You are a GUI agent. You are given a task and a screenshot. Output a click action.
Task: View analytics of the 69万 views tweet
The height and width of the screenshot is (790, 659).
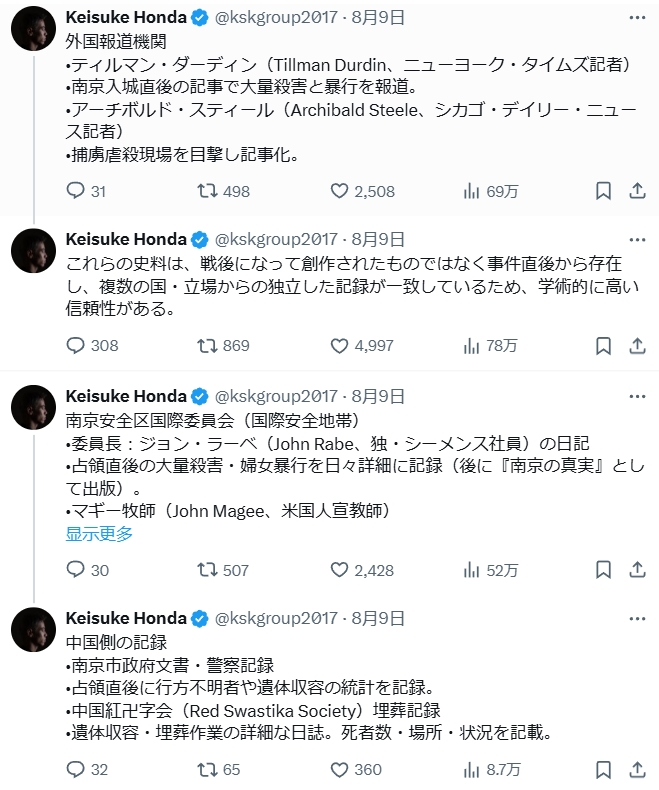coord(472,191)
